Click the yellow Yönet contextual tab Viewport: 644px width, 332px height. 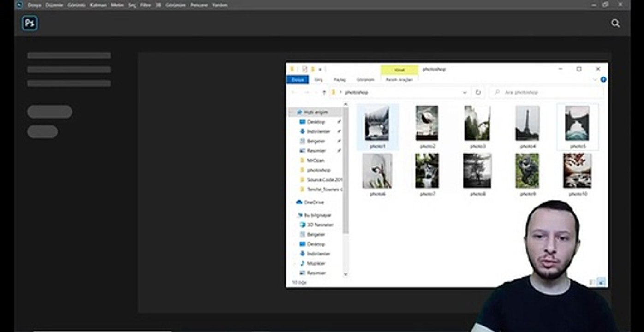pyautogui.click(x=400, y=70)
